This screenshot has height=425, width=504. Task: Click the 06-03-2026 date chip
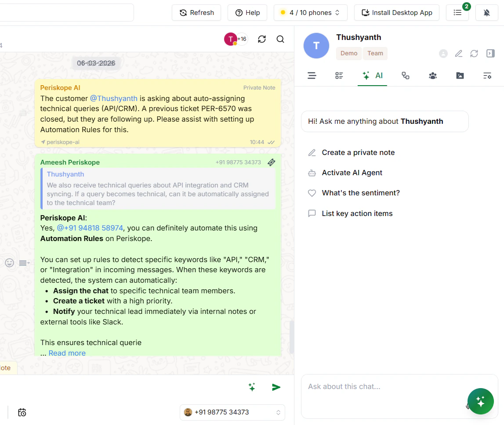pyautogui.click(x=96, y=63)
